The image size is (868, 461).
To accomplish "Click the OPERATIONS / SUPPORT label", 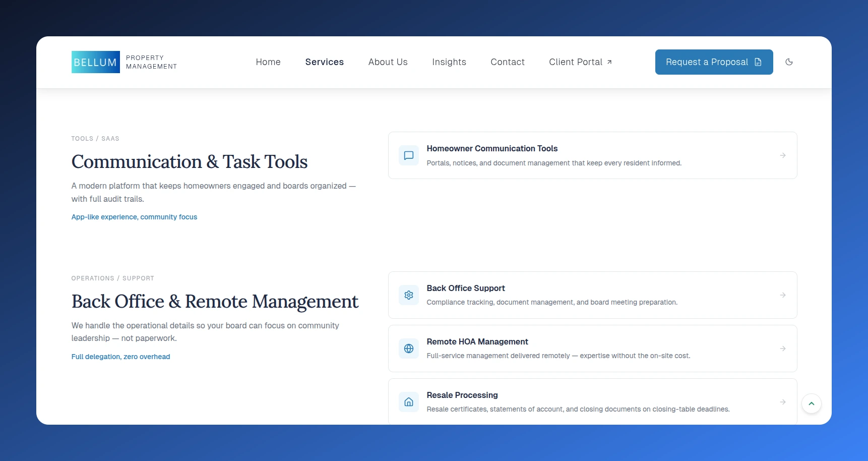I will (x=113, y=278).
